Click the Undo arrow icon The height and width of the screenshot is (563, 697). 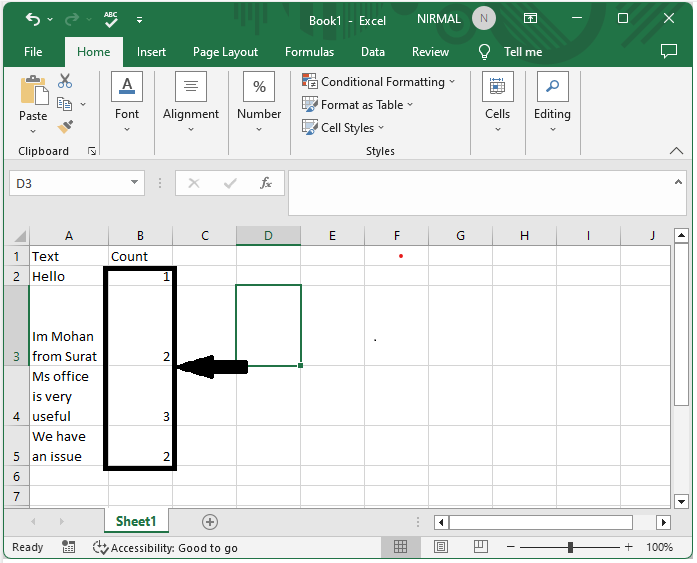pyautogui.click(x=33, y=19)
